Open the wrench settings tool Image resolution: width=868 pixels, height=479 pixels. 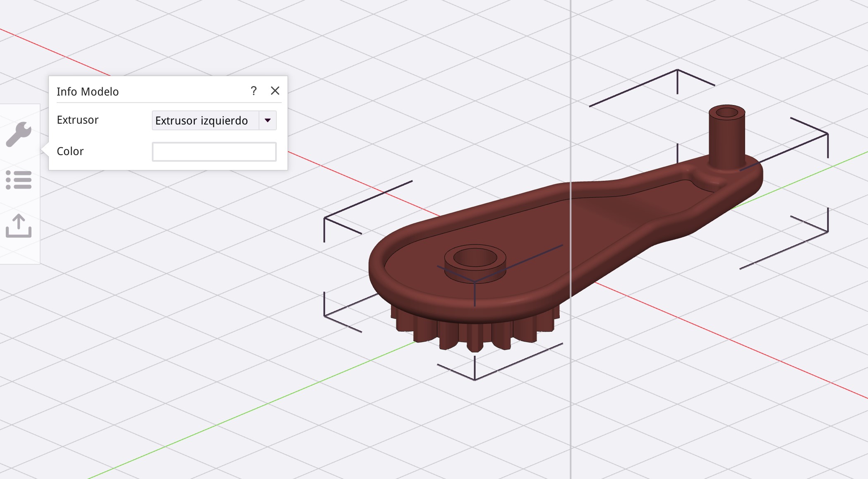(19, 134)
